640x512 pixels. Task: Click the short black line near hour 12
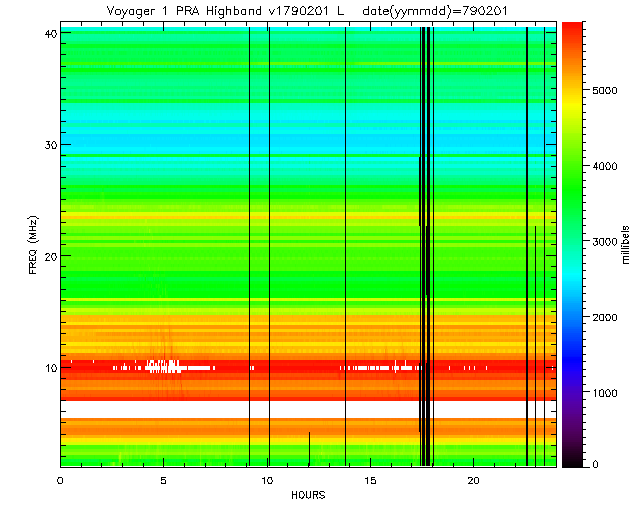[x=309, y=449]
